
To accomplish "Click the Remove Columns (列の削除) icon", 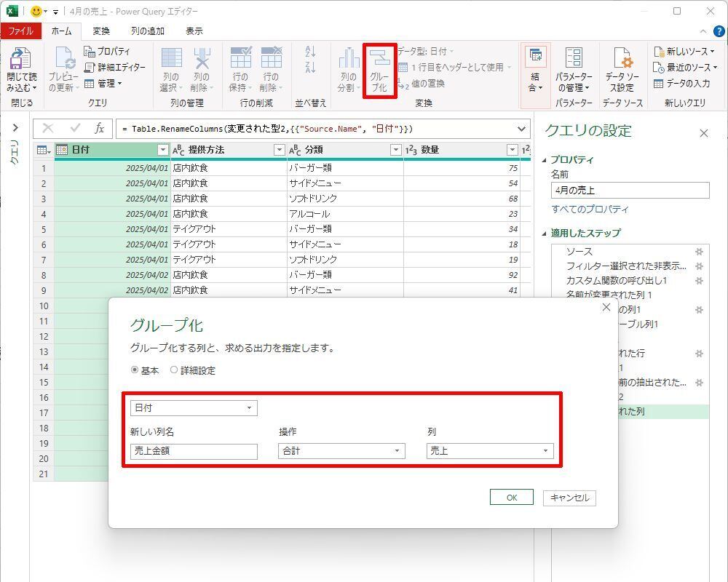I will 201,69.
